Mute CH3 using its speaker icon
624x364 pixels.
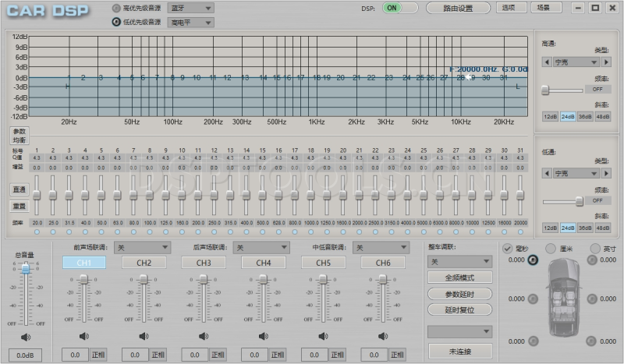pos(204,337)
